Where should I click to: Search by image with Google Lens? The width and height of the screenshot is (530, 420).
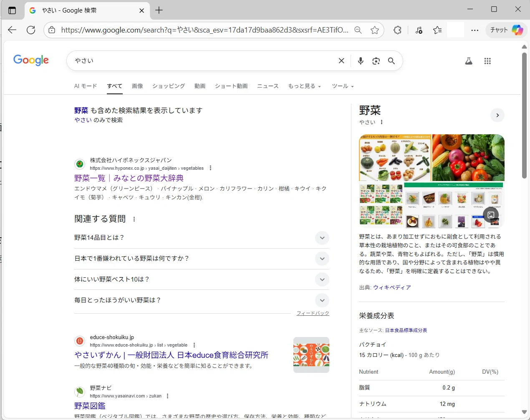point(376,61)
